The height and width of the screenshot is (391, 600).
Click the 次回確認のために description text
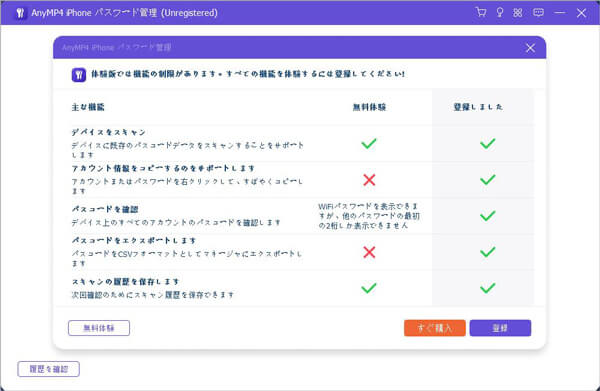153,295
